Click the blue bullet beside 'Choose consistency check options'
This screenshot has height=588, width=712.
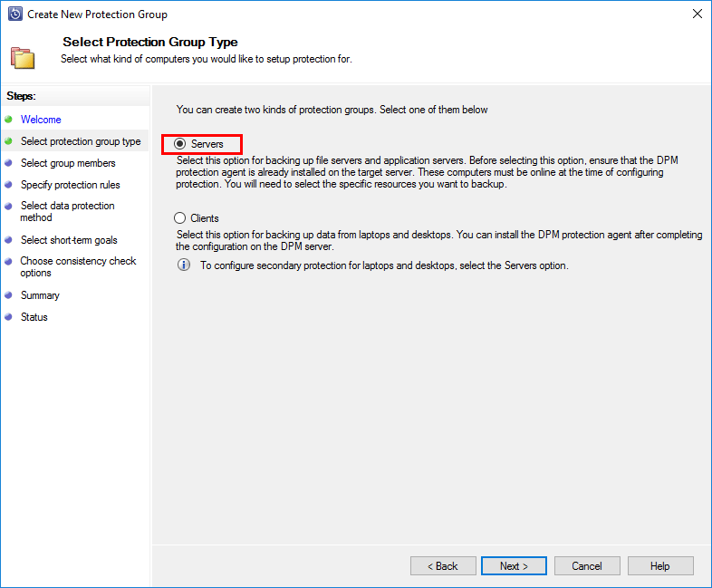(x=8, y=262)
